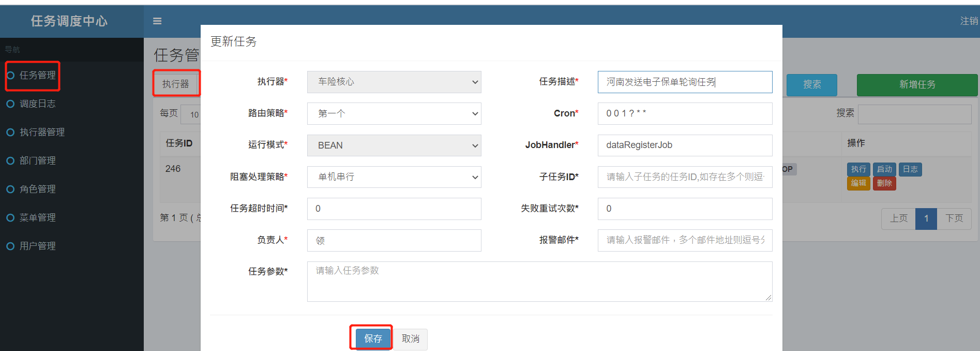Click the 负责人 input field
Screen dimensions: 980x351
pos(394,240)
